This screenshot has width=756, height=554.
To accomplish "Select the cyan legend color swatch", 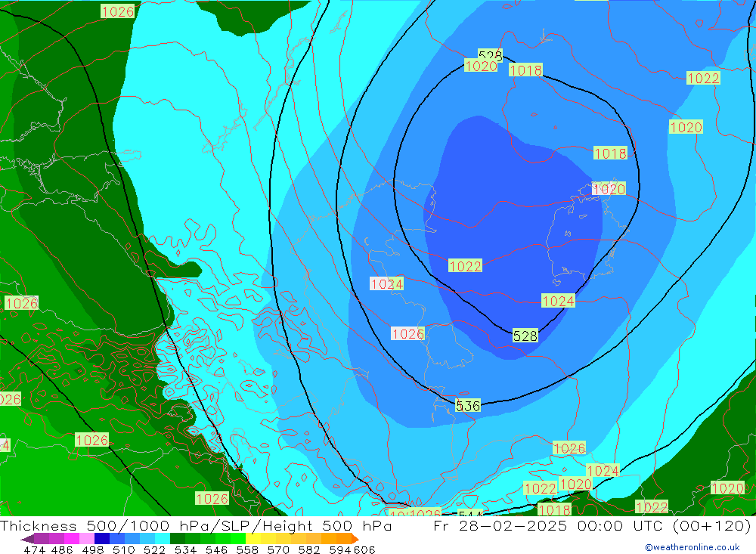I will (163, 538).
